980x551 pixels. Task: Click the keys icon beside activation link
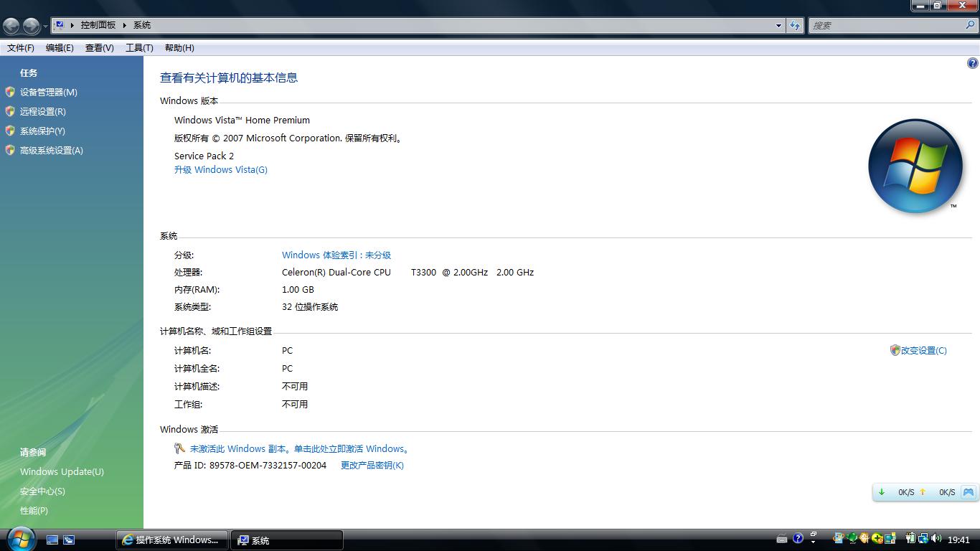tap(179, 448)
